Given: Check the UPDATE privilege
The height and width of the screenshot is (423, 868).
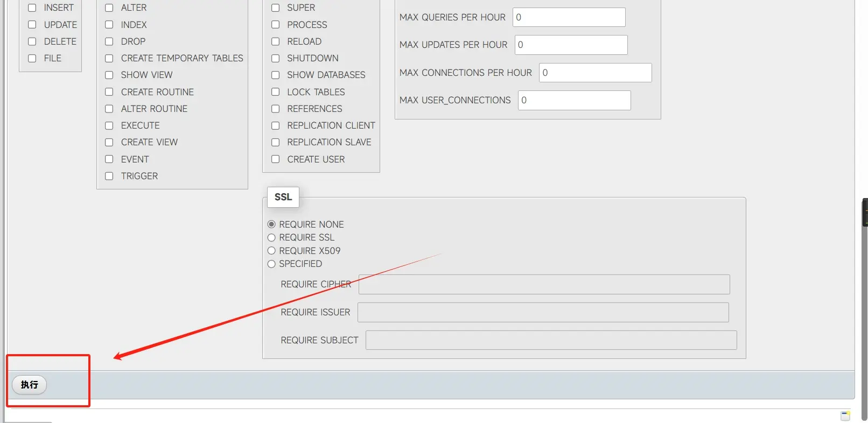Looking at the screenshot, I should pyautogui.click(x=32, y=25).
